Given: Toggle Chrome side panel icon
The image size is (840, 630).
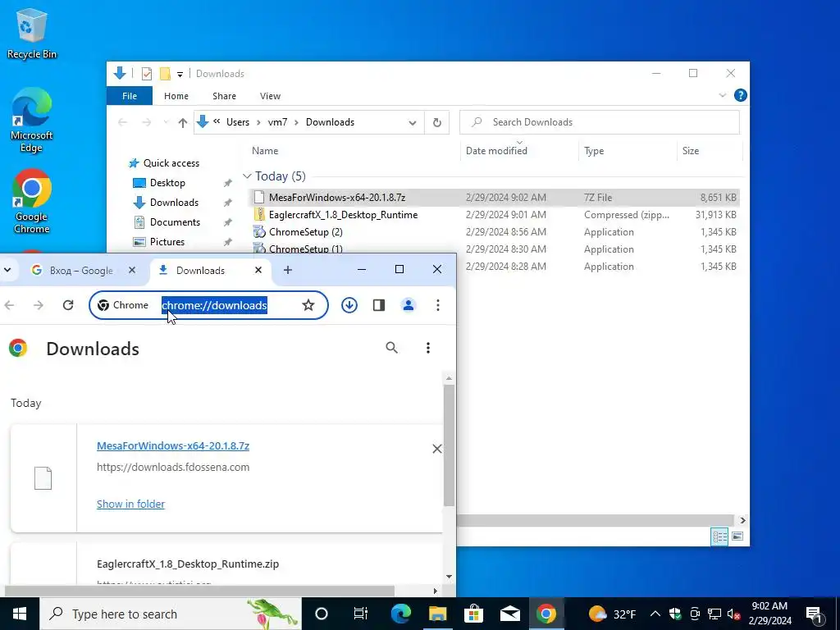Looking at the screenshot, I should [x=379, y=305].
